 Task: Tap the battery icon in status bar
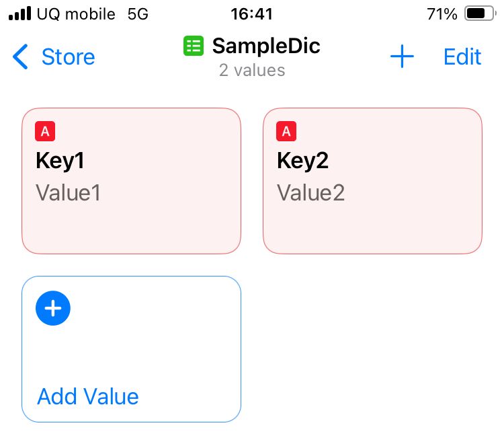coord(479,13)
